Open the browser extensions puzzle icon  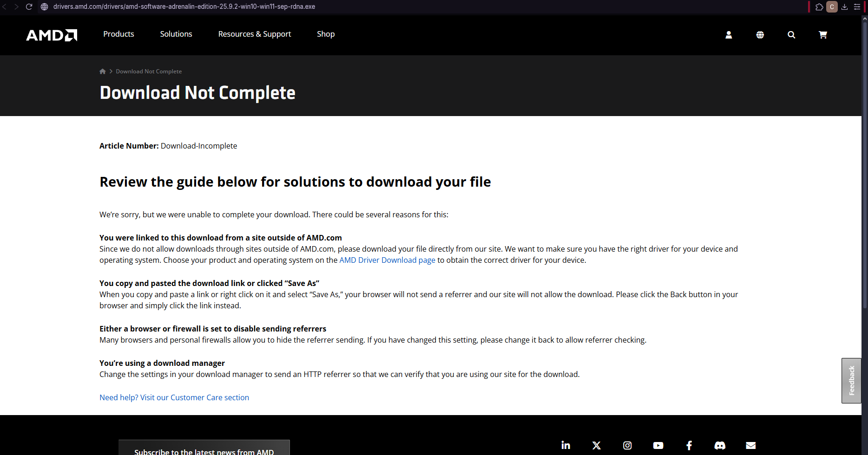tap(819, 6)
